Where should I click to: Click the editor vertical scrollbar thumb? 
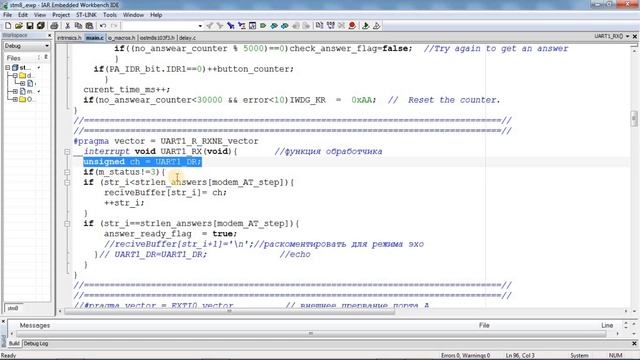pyautogui.click(x=634, y=119)
